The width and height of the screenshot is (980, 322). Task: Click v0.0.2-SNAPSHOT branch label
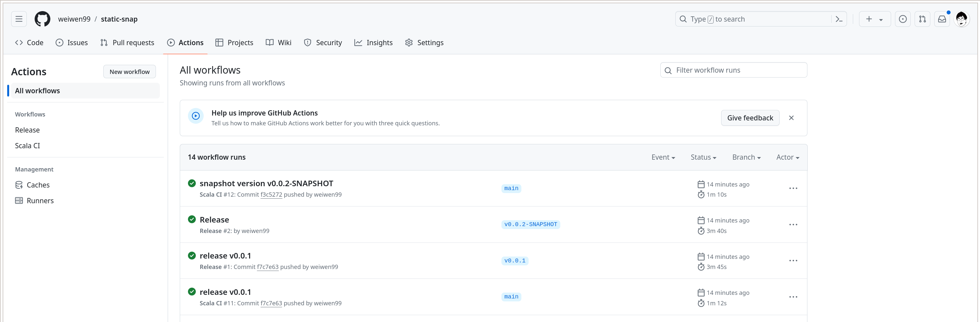[531, 224]
